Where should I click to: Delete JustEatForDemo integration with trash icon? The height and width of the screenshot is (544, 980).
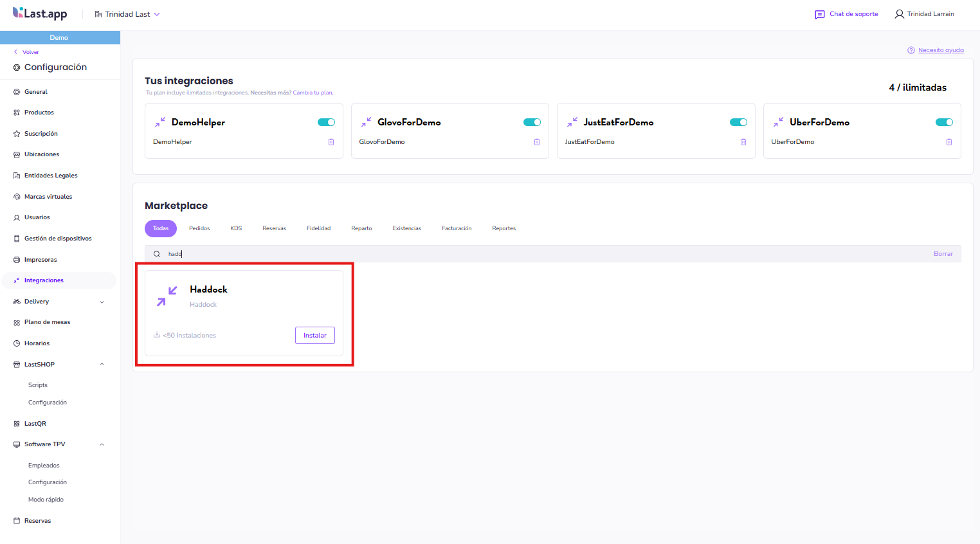tap(743, 142)
